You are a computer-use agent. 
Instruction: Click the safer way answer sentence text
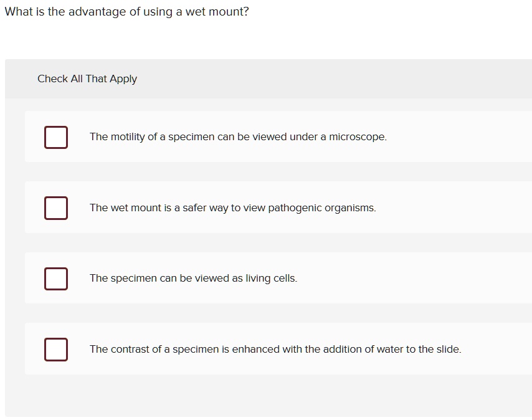point(232,208)
